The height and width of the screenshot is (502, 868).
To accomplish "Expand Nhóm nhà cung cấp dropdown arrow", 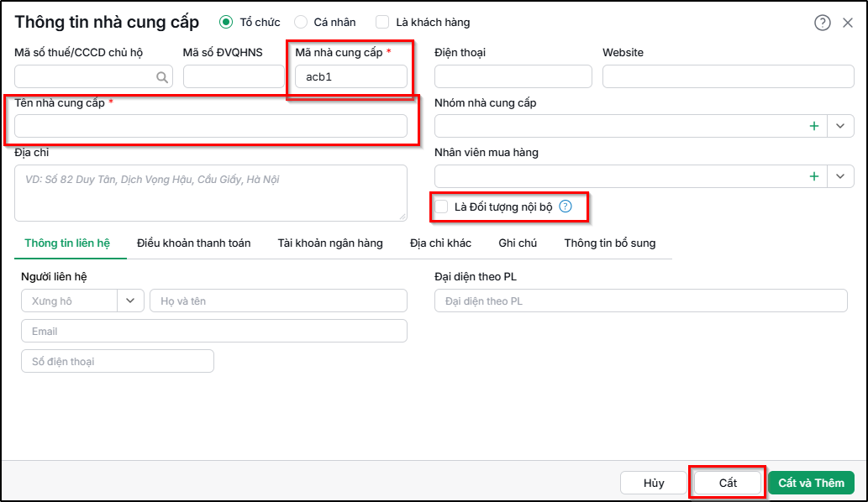I will pyautogui.click(x=840, y=126).
